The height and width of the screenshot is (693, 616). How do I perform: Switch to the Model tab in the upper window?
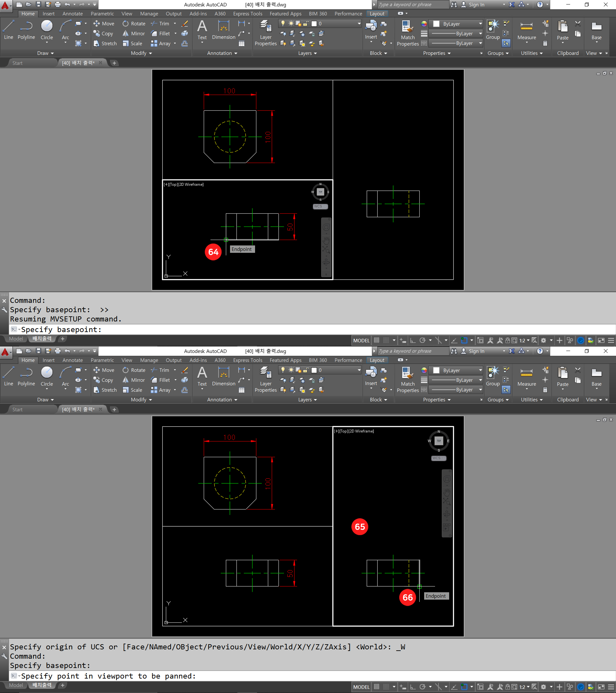(x=16, y=339)
